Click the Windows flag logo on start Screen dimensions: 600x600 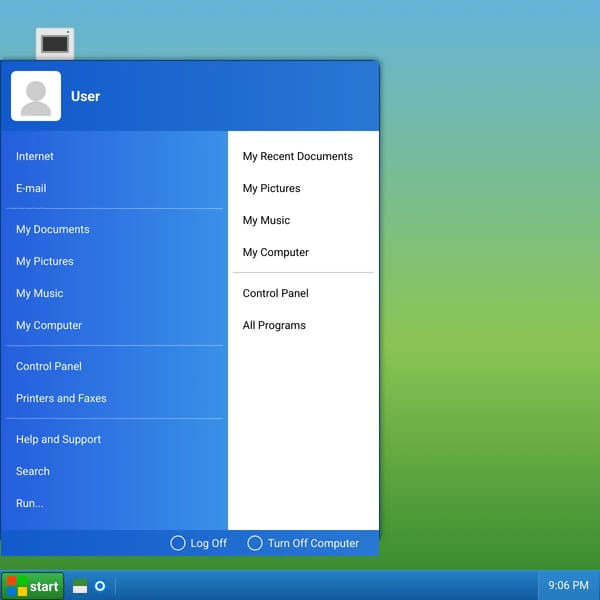point(17,586)
